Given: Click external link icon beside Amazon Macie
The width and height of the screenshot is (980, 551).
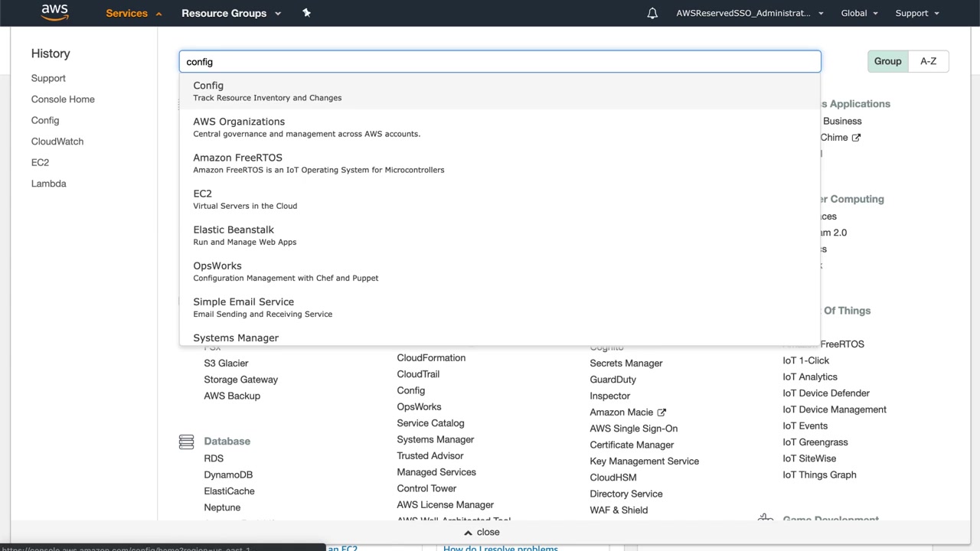Looking at the screenshot, I should tap(661, 412).
